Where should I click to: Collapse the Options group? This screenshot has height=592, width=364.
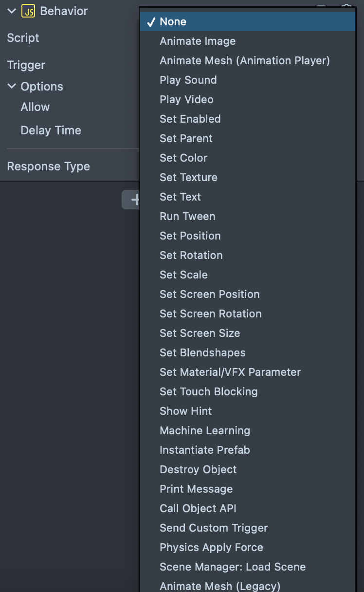12,87
